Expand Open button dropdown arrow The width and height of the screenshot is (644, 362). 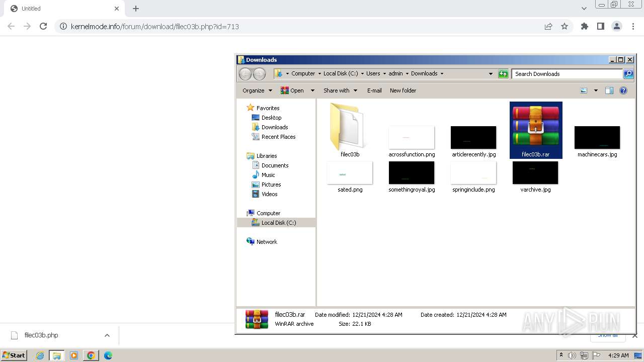click(312, 90)
